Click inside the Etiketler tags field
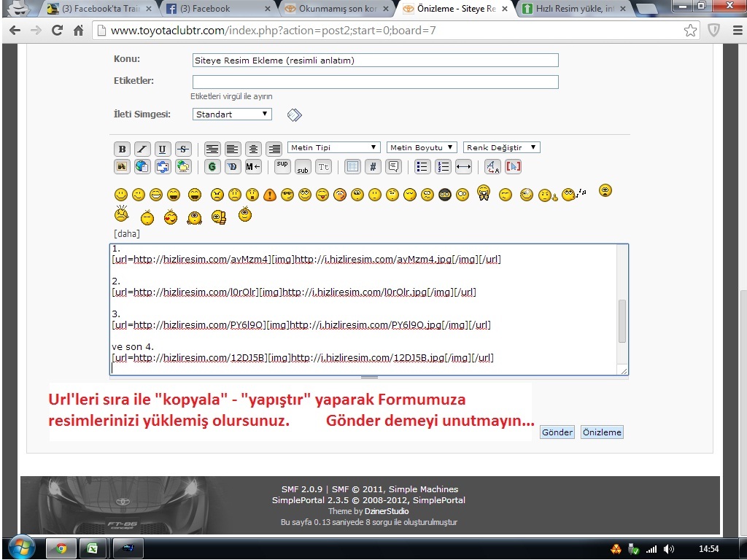The height and width of the screenshot is (560, 747). tap(375, 82)
